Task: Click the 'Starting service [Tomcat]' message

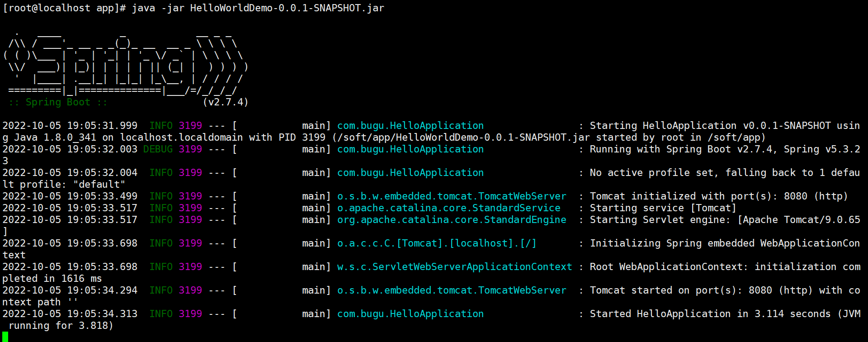Action: click(x=663, y=208)
